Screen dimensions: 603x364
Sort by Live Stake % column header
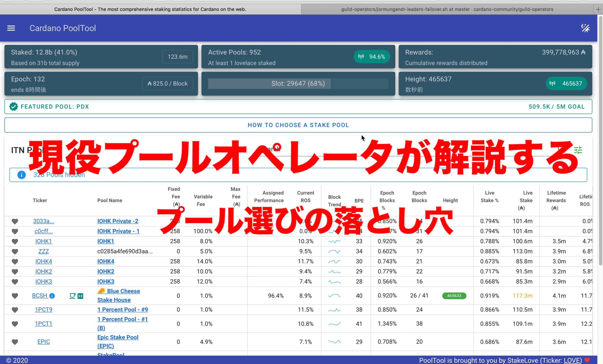489,196
